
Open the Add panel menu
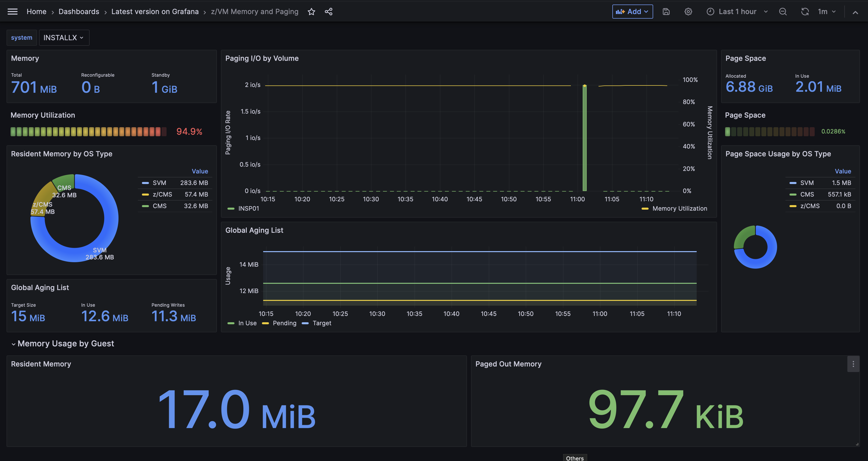(x=633, y=12)
